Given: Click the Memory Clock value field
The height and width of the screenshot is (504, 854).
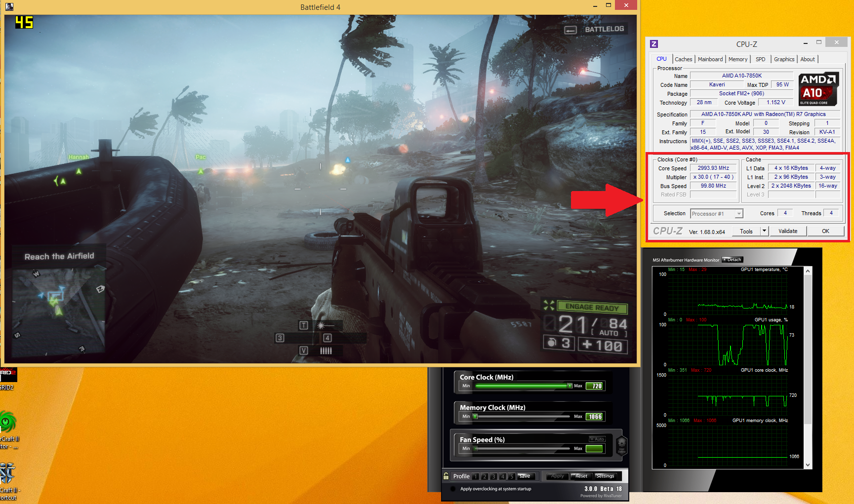Looking at the screenshot, I should (x=595, y=417).
